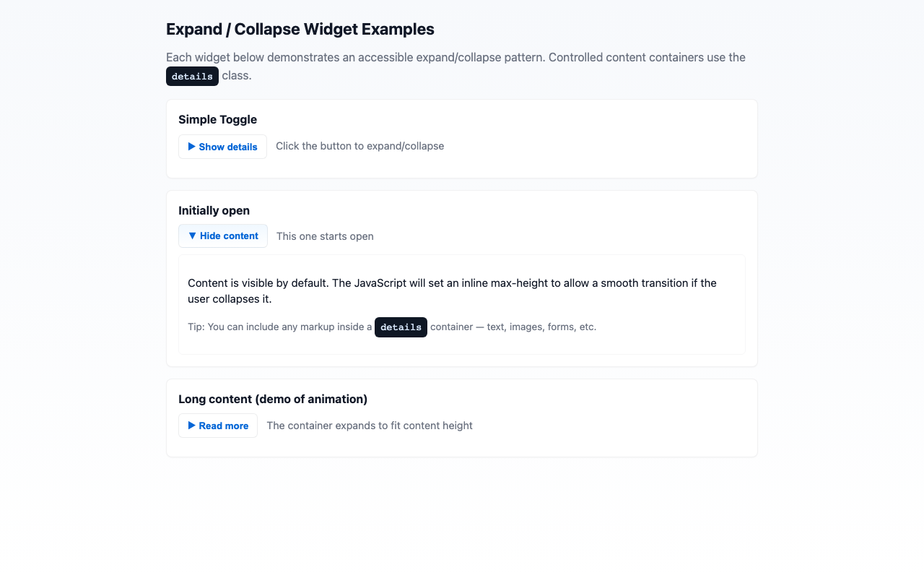Click the details code badge in the intro
The height and width of the screenshot is (578, 924).
point(192,76)
